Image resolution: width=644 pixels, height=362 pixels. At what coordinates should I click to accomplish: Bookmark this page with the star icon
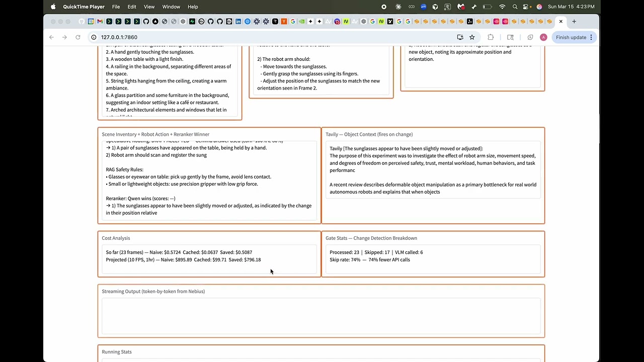tap(472, 37)
